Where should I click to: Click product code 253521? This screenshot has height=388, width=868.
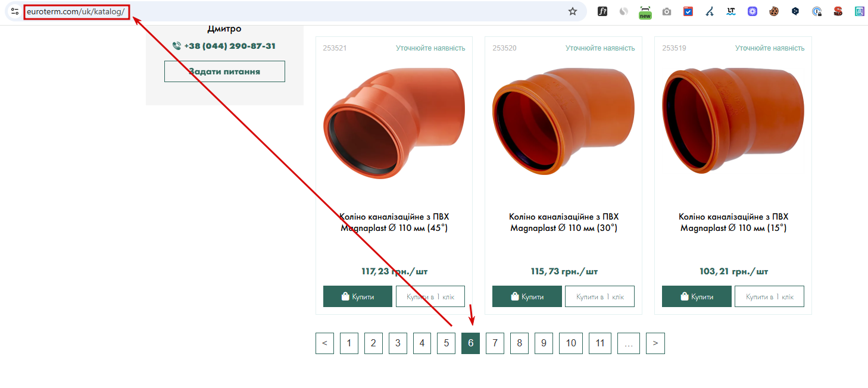[x=335, y=48]
